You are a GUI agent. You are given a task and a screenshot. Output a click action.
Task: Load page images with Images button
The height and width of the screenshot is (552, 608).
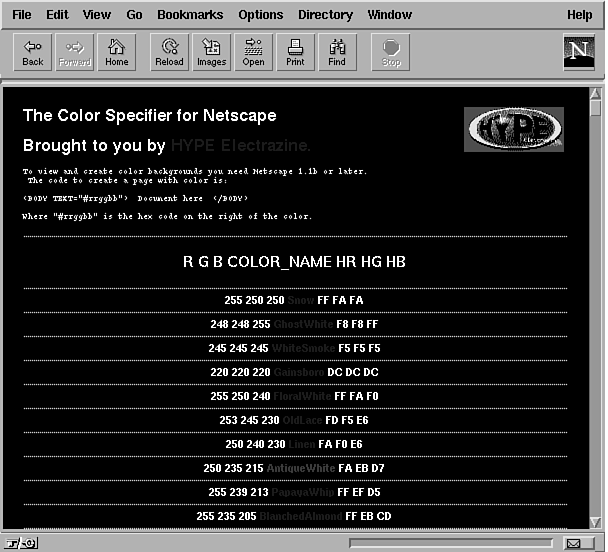click(211, 52)
